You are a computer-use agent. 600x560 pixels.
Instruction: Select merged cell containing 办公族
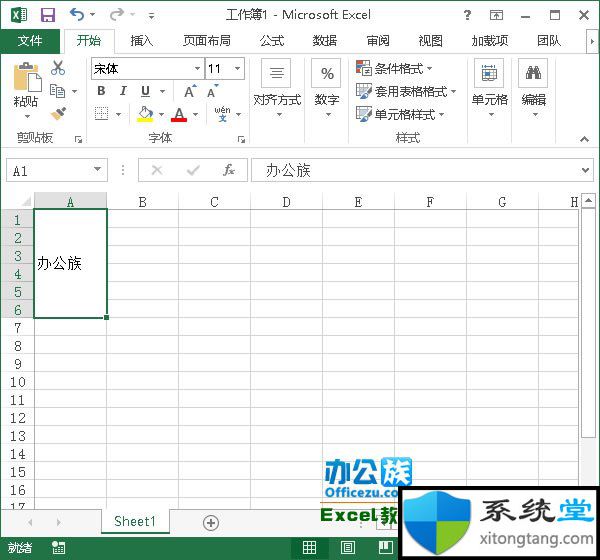(x=70, y=263)
